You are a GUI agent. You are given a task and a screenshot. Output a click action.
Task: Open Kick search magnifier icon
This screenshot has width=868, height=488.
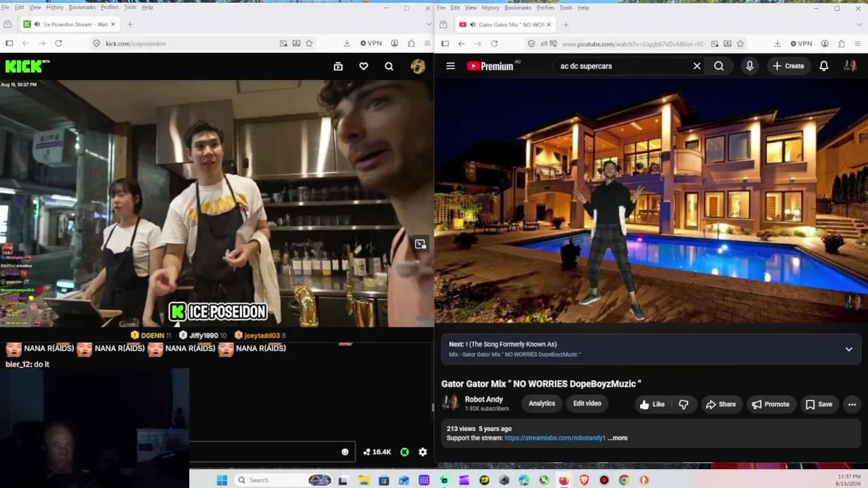(389, 66)
